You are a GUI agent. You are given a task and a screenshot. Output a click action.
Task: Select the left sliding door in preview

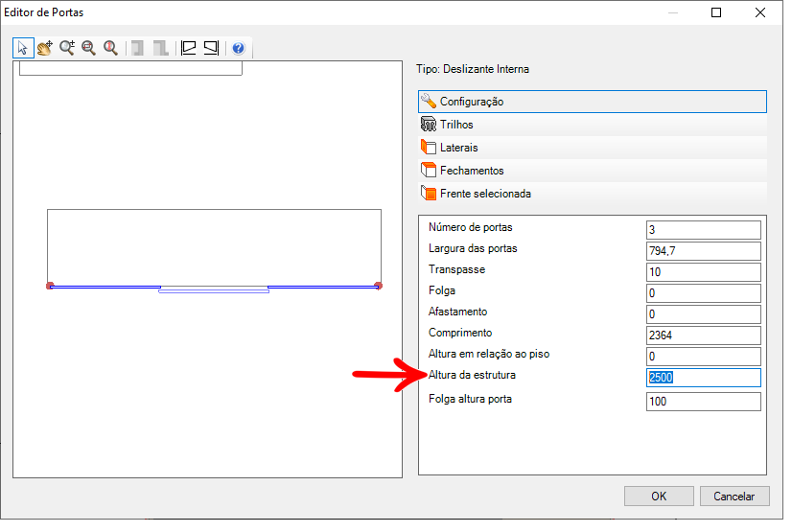point(105,288)
